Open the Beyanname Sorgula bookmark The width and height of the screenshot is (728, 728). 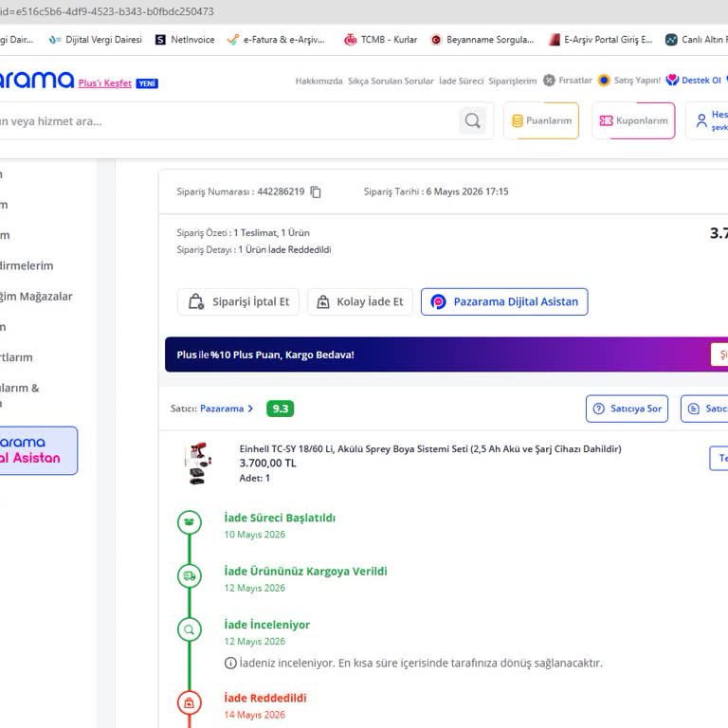pyautogui.click(x=482, y=40)
